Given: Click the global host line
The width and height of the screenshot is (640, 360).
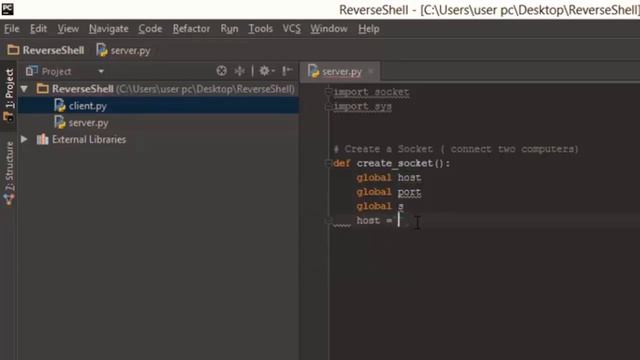Looking at the screenshot, I should 389,178.
